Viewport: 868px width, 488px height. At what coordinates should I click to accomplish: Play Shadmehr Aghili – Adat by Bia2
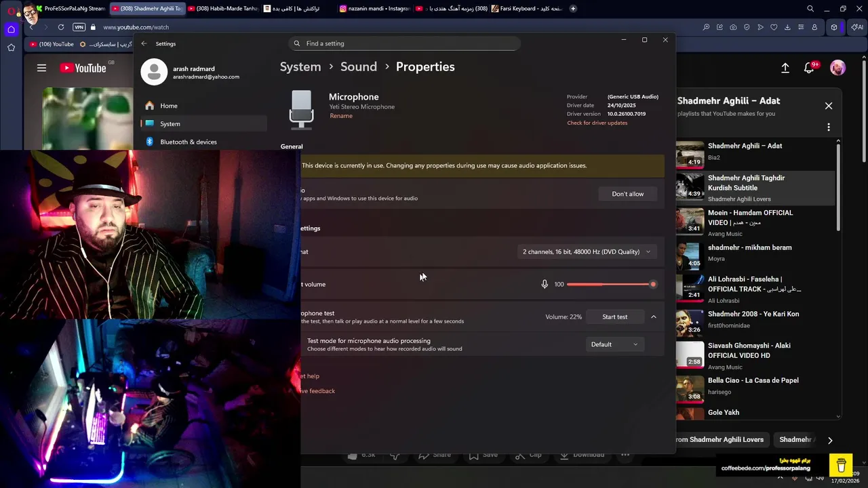coord(755,153)
